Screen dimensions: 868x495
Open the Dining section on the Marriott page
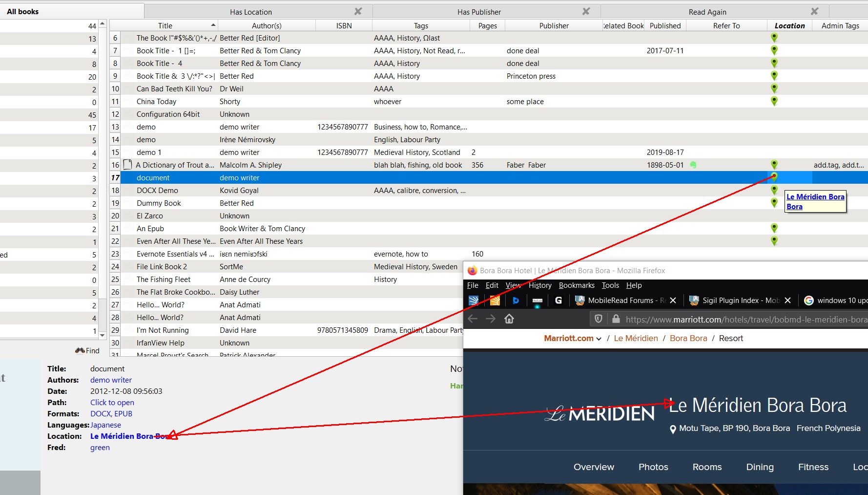tap(760, 467)
